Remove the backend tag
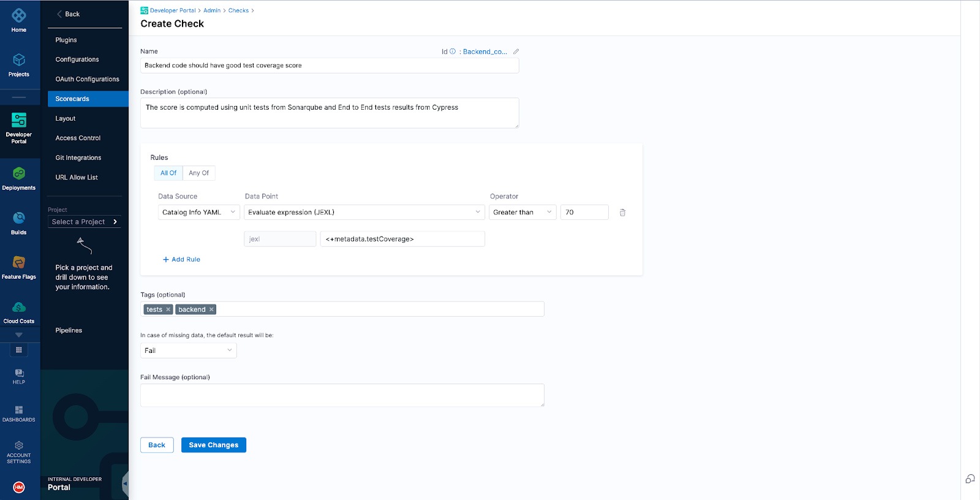Screen dimensions: 980x500 (211, 309)
